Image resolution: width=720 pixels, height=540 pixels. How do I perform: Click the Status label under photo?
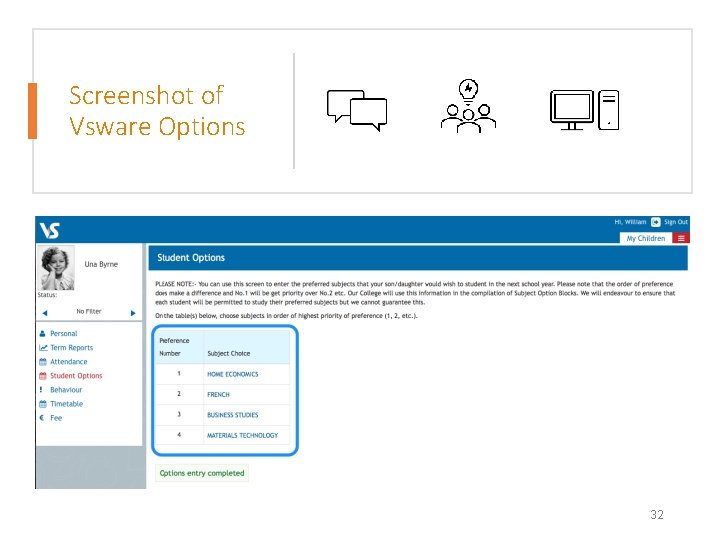point(47,295)
